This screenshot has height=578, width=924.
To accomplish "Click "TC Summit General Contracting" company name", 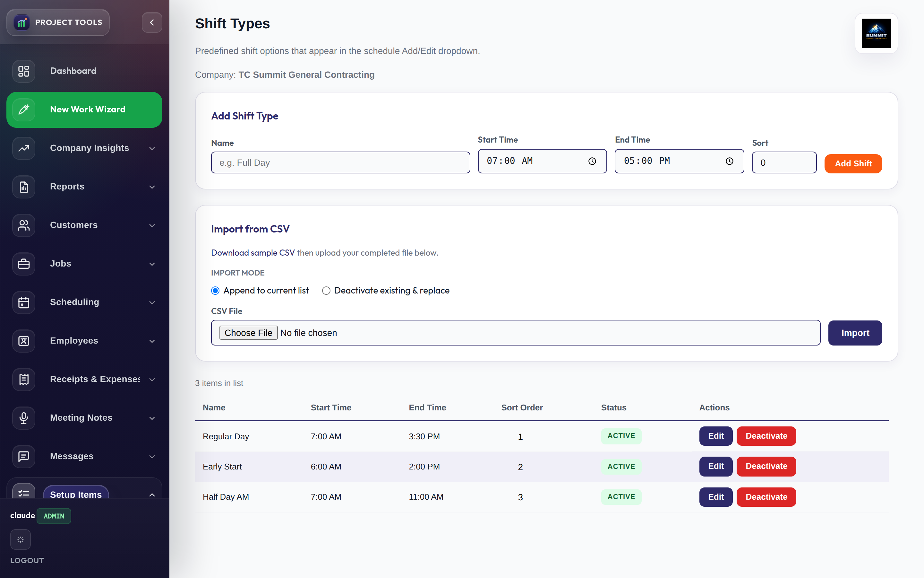I will pos(306,75).
